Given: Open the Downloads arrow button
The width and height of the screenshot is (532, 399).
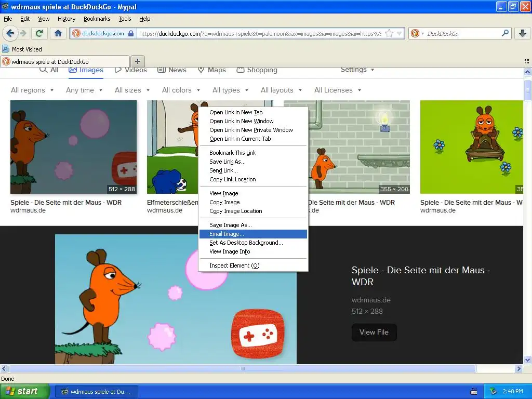Looking at the screenshot, I should click(x=523, y=33).
